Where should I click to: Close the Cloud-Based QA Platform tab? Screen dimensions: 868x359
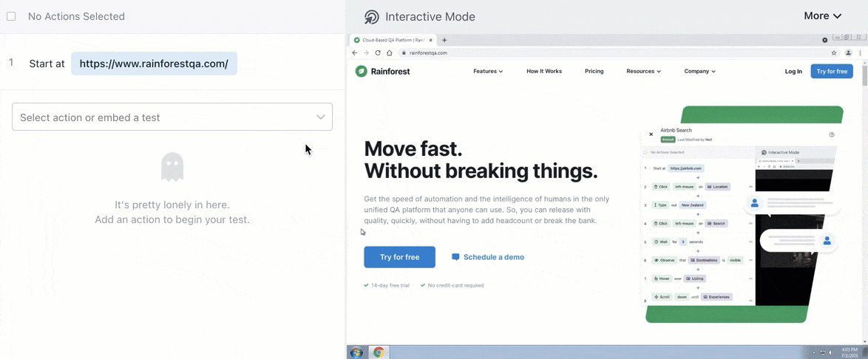[x=431, y=41]
